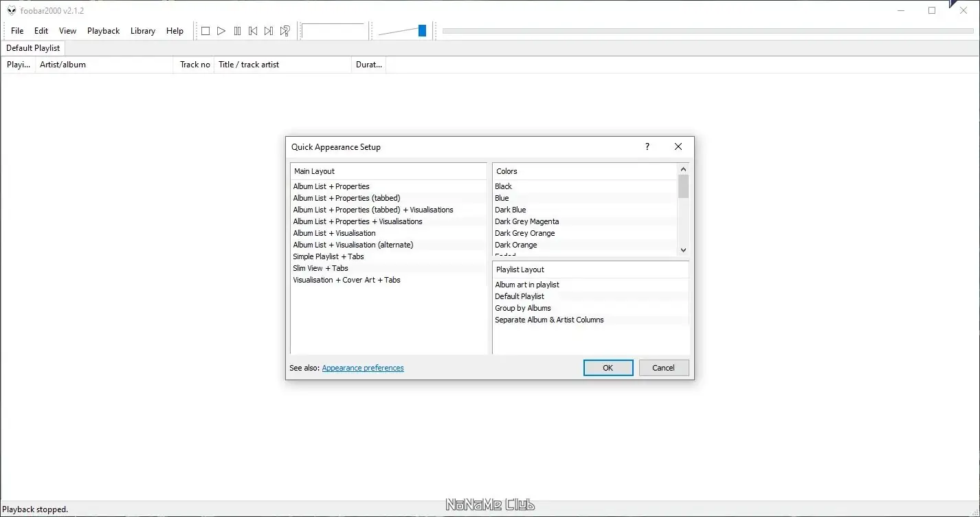Click the Duration column header

coord(369,65)
